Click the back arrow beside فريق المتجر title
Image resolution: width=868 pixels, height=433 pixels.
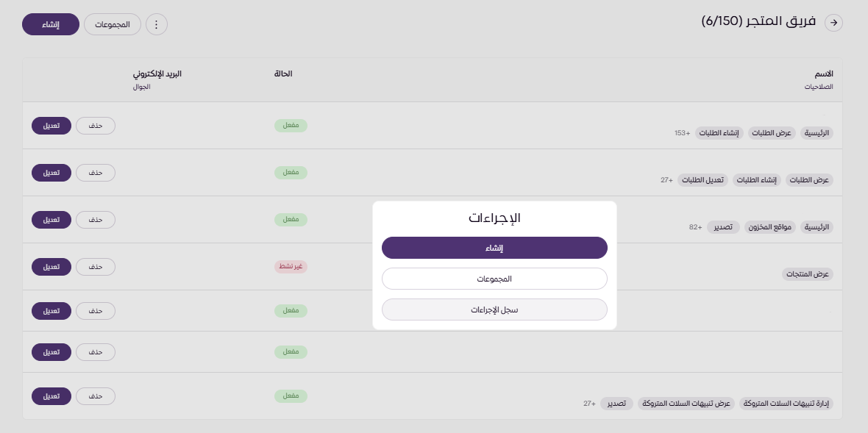pyautogui.click(x=833, y=23)
